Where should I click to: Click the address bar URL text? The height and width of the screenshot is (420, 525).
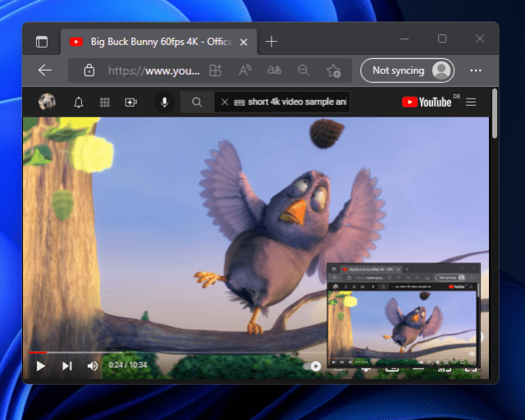click(154, 71)
